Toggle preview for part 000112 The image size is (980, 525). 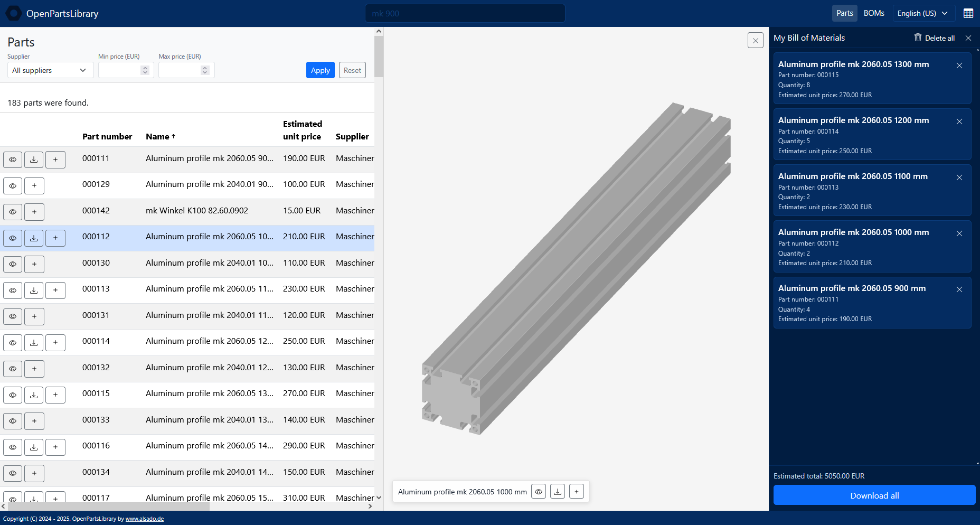[13, 238]
